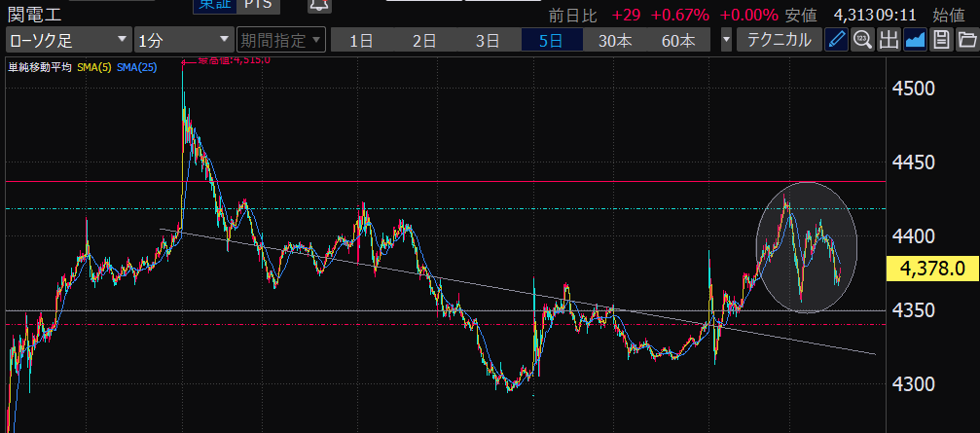Toggle the area chart display icon
The height and width of the screenshot is (433, 980).
pos(915,40)
